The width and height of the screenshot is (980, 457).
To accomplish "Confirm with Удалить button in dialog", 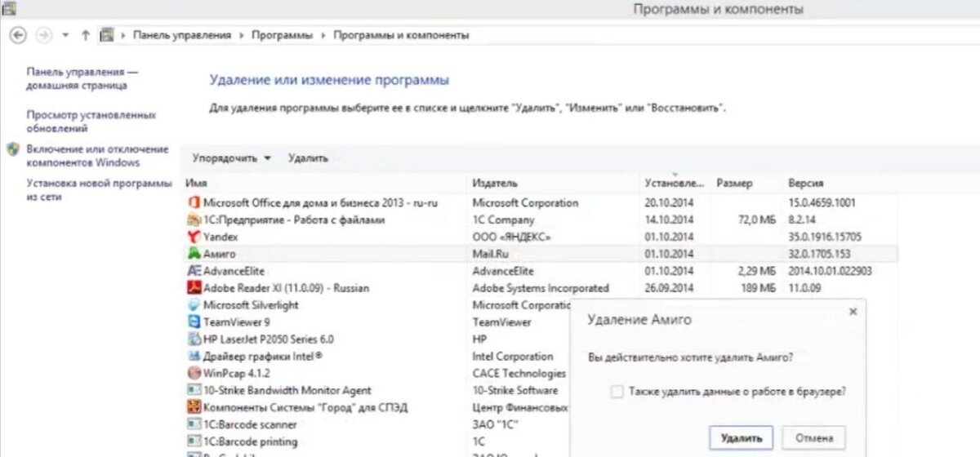I will (x=741, y=438).
